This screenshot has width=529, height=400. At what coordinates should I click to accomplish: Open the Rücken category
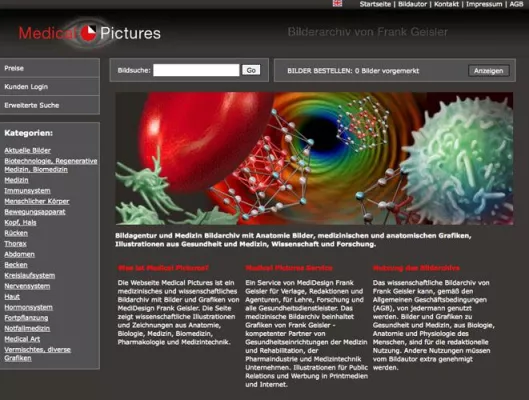16,233
